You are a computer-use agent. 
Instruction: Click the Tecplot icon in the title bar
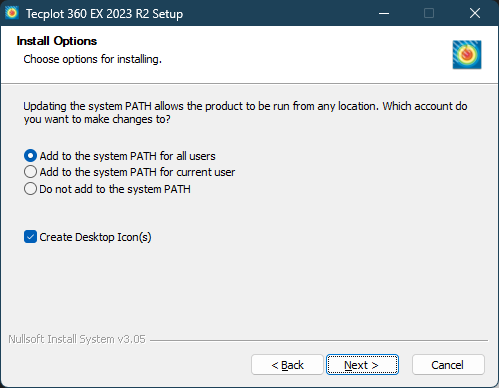tap(12, 13)
